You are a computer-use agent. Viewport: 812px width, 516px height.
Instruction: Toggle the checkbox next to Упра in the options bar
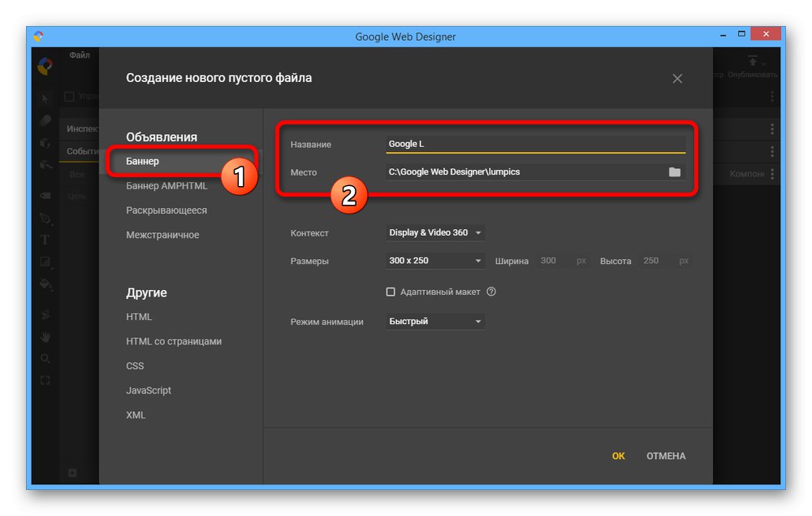[x=69, y=97]
